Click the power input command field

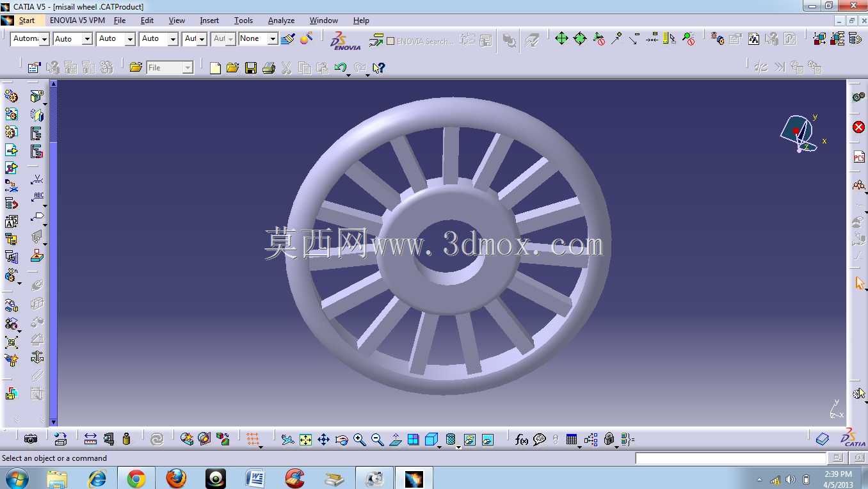click(731, 458)
